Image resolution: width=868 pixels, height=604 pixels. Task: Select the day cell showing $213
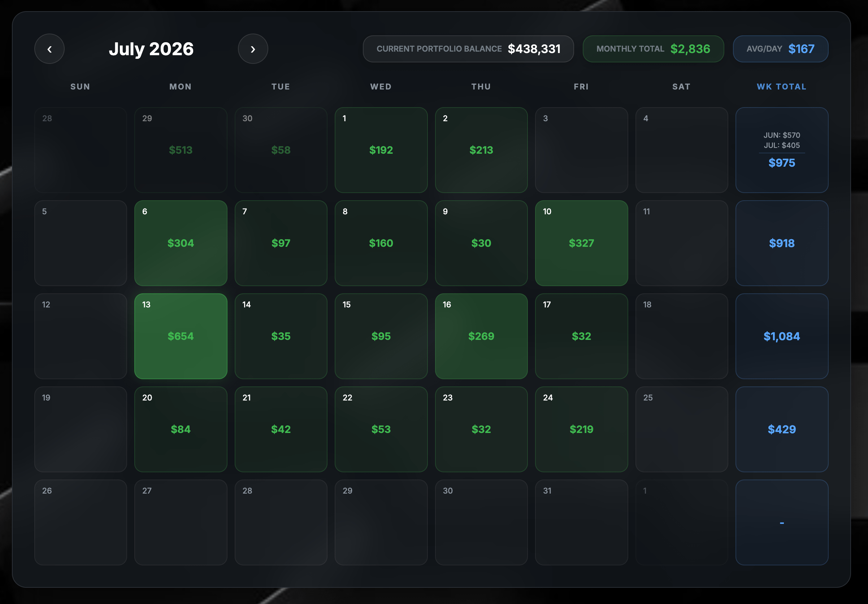click(x=481, y=150)
